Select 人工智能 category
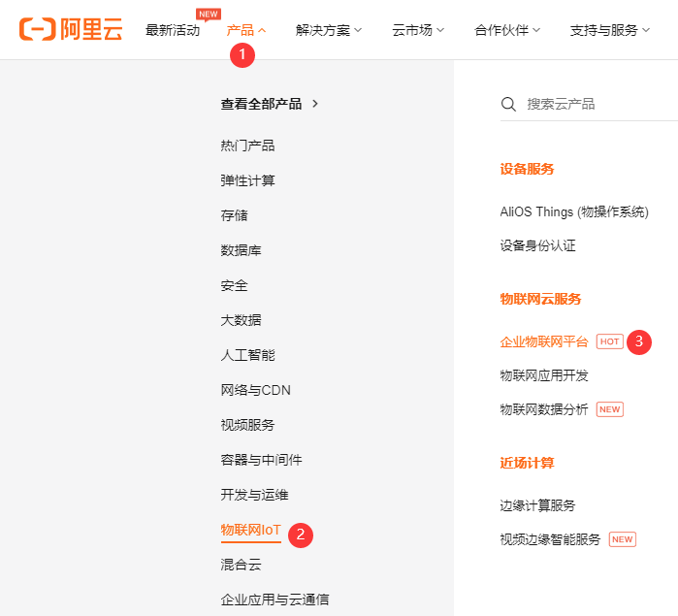This screenshot has width=678, height=616. [247, 355]
